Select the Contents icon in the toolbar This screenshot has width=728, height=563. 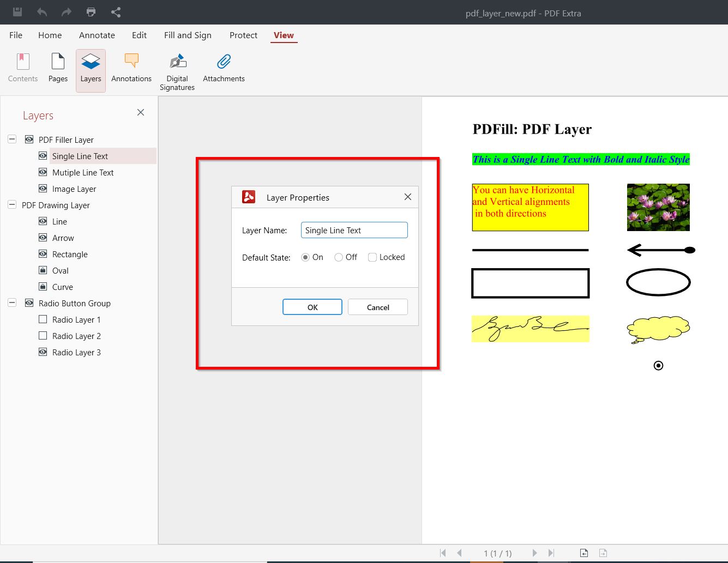click(22, 68)
